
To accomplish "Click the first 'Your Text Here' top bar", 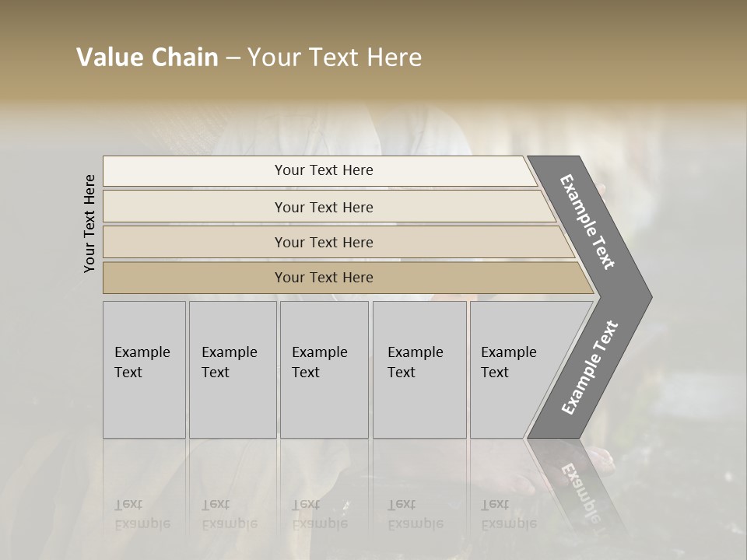I will (x=320, y=170).
